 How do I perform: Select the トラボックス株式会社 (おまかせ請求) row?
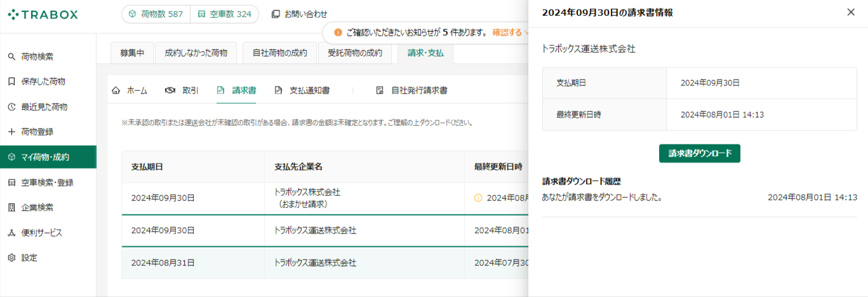click(x=324, y=198)
